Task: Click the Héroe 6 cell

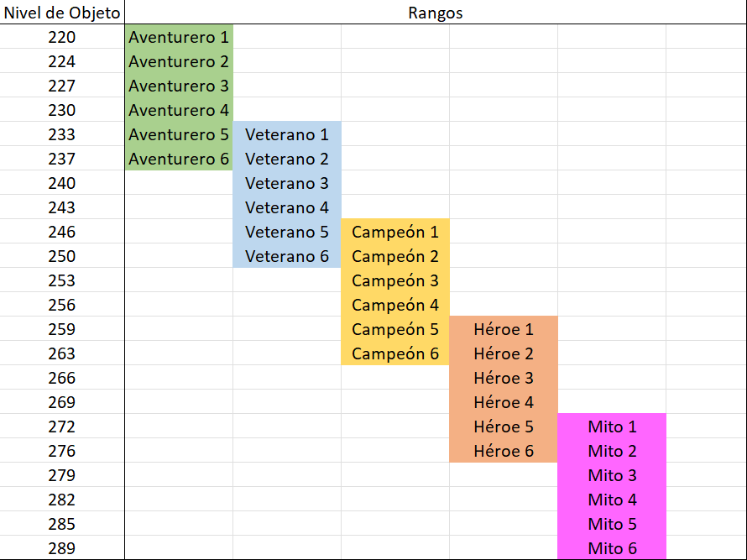Action: click(504, 451)
